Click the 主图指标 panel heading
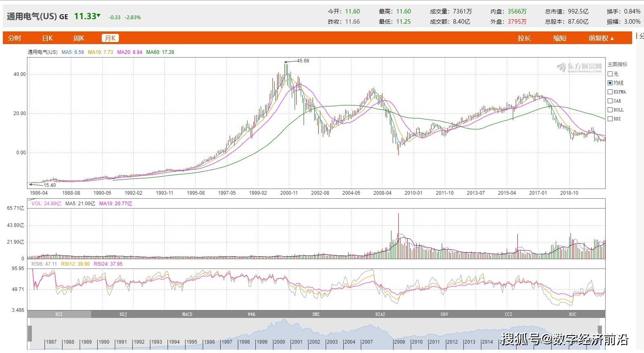The height and width of the screenshot is (353, 644). (x=617, y=64)
